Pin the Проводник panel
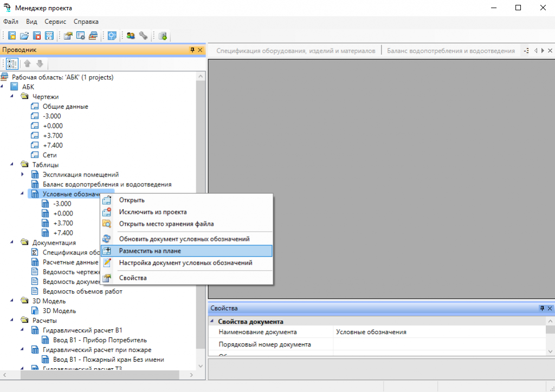The image size is (555, 392). [192, 50]
